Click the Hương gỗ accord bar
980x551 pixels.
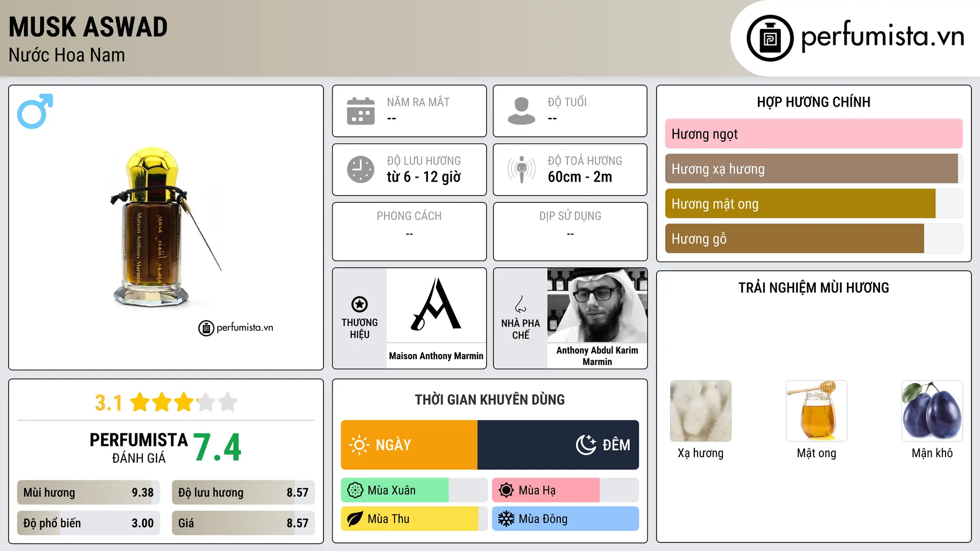click(x=814, y=239)
